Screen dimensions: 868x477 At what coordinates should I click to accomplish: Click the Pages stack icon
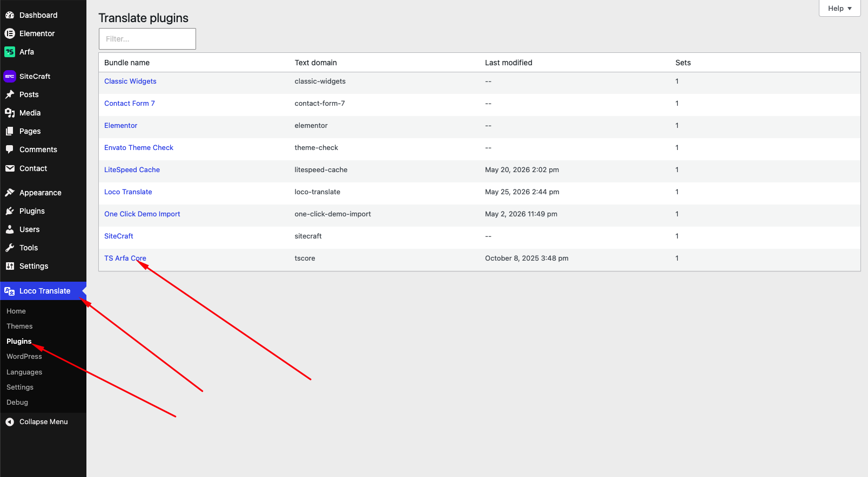(x=10, y=131)
